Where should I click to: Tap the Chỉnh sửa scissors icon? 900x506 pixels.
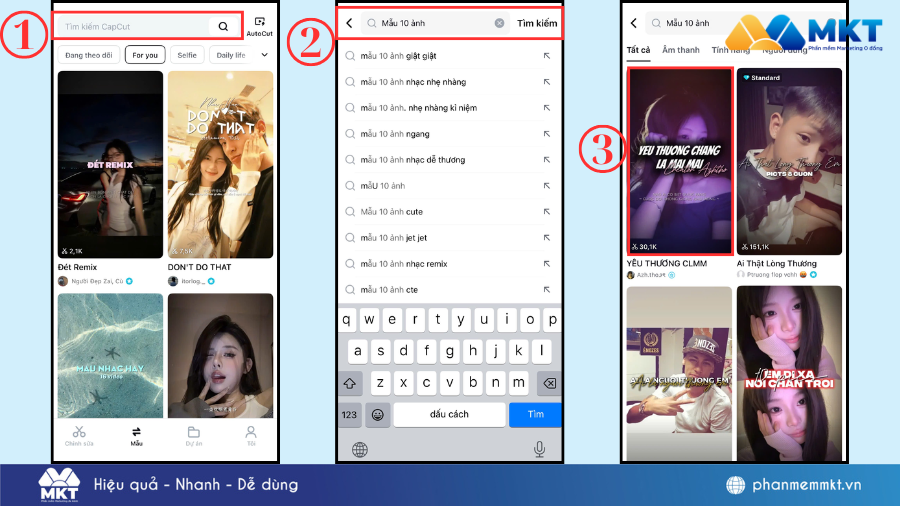tap(79, 431)
